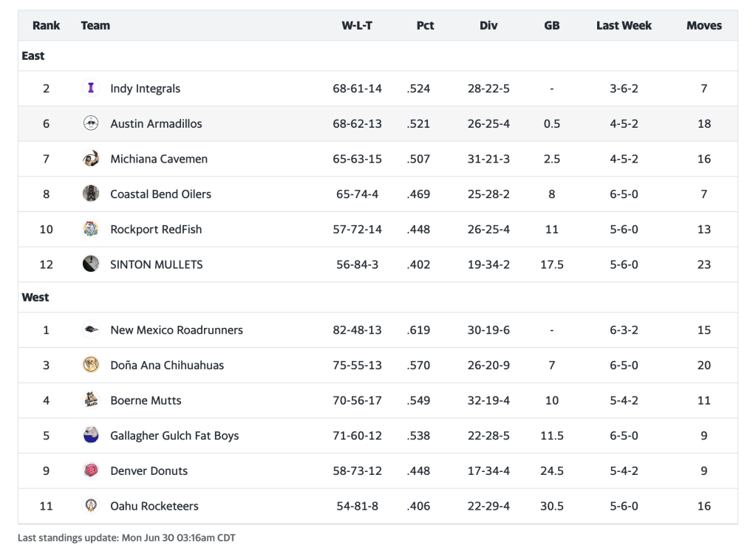756x551 pixels.
Task: Click the Michiana Cavemen team logo
Action: click(91, 159)
